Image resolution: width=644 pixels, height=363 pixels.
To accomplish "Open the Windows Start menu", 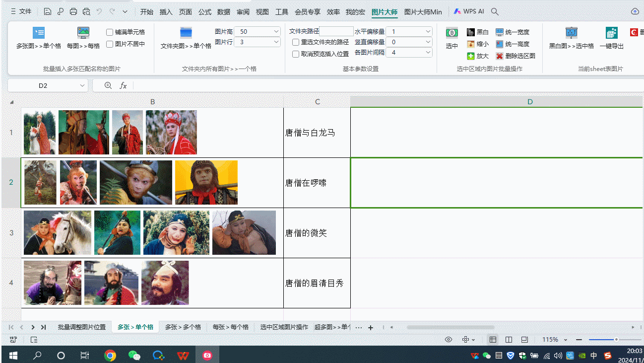I will coord(13,355).
